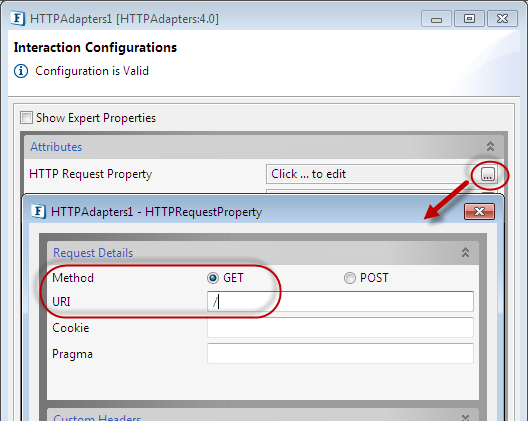Click the Fiorano icon in HTTPAdapters1 title bar
Viewport: 528px width, 421px height.
(18, 18)
